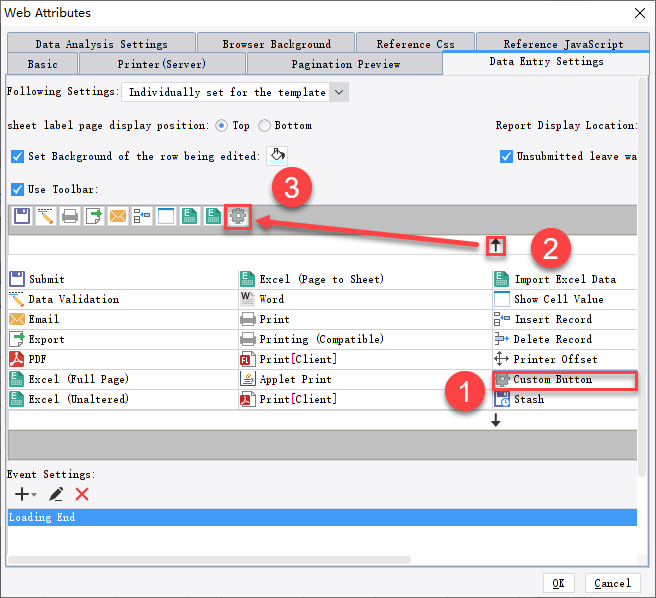Image resolution: width=656 pixels, height=598 pixels.
Task: Click the down arrow below the button list
Action: [496, 420]
